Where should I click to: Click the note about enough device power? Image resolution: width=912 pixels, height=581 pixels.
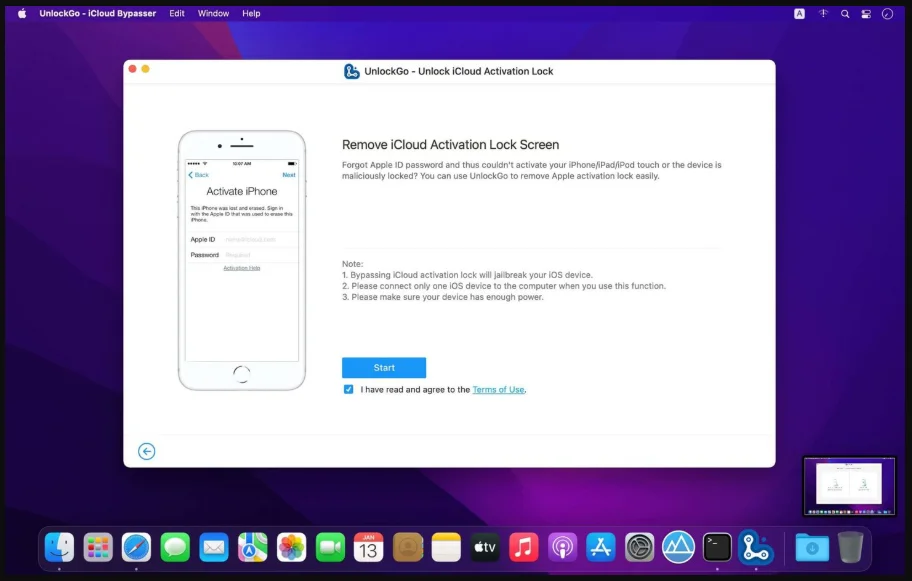[x=443, y=297]
